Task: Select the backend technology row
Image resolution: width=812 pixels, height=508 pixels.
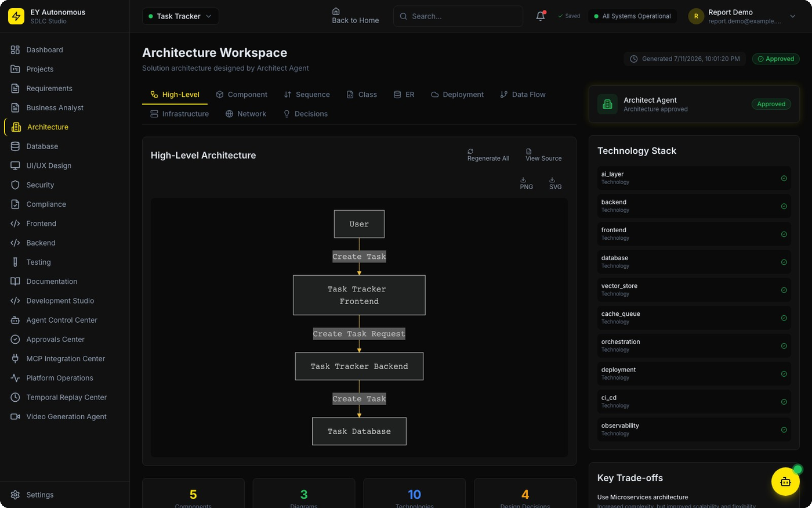Action: click(x=694, y=206)
